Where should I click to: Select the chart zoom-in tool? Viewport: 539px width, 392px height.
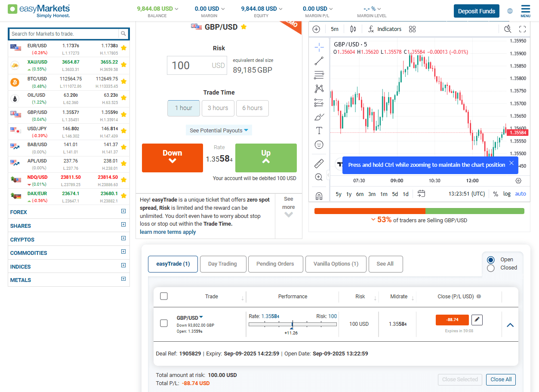[319, 177]
